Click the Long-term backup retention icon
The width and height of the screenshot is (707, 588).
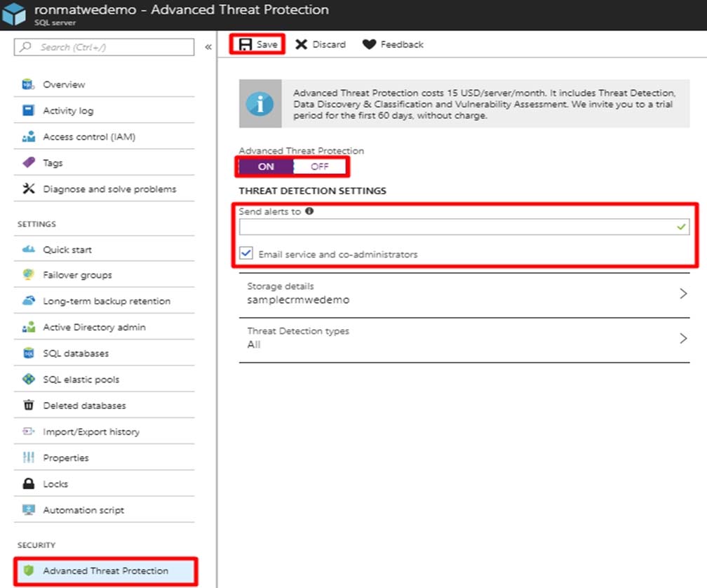coord(28,300)
